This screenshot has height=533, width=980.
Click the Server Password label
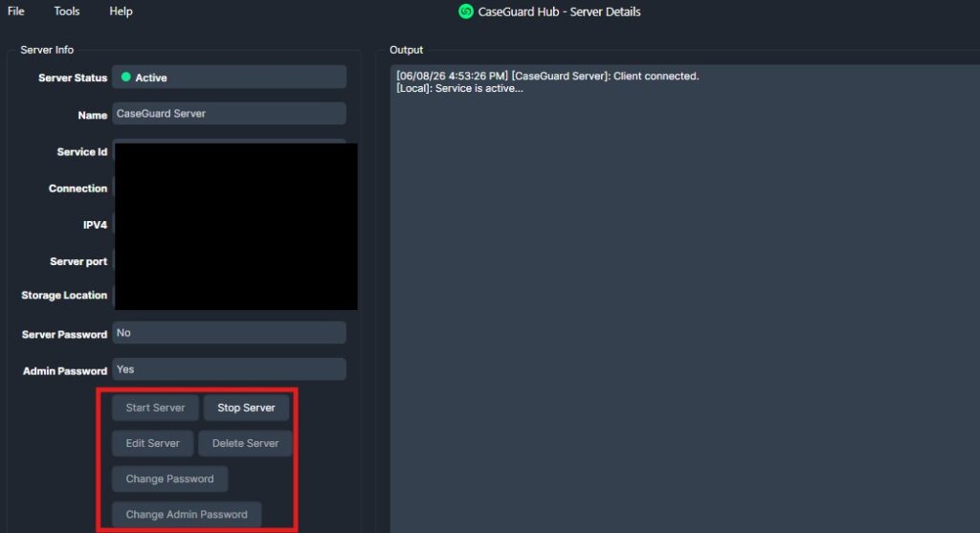64,334
